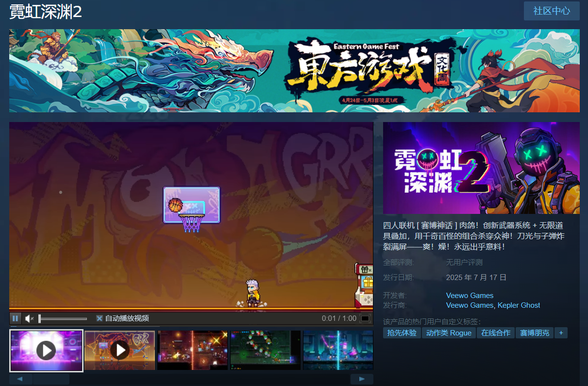
Task: Uncheck the 自动播放视频 checkbox
Action: pyautogui.click(x=100, y=318)
